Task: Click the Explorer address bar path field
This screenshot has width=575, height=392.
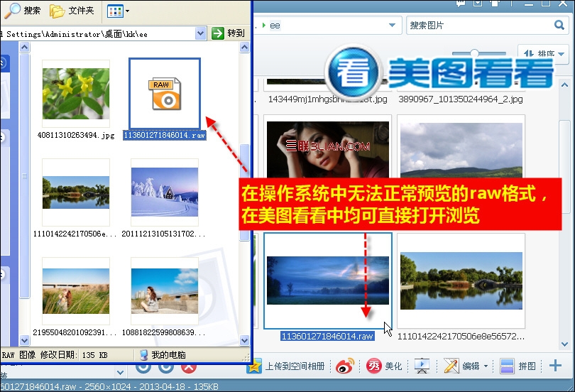Action: tap(97, 34)
